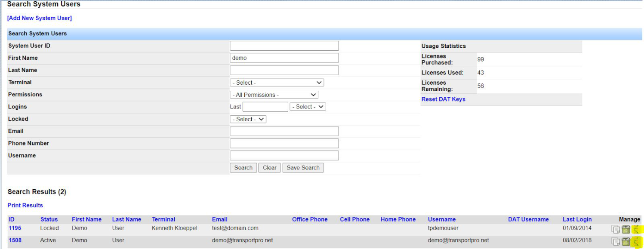The width and height of the screenshot is (644, 249).
Task: Click the Locked status cell
Action: 49,228
